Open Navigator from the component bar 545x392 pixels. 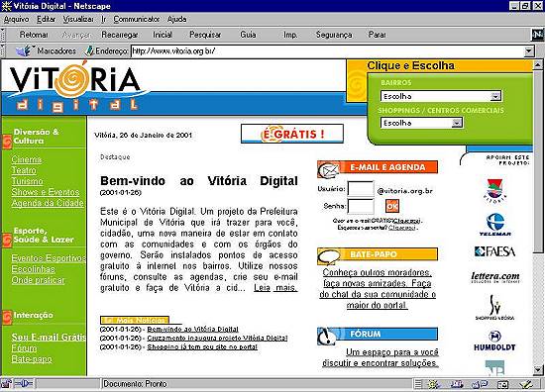point(434,384)
